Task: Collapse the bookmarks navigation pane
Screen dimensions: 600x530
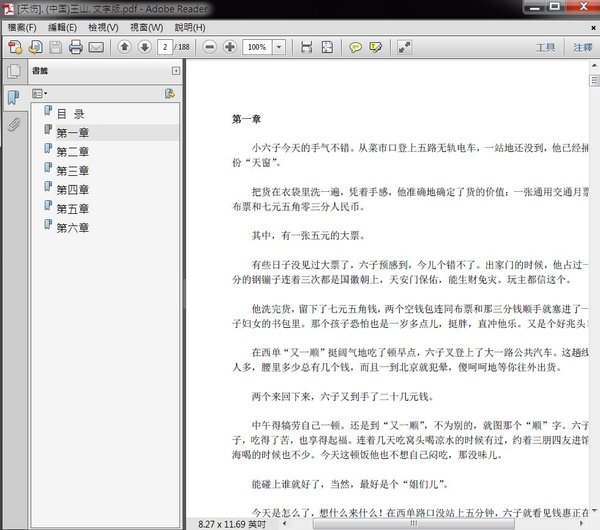Action: point(176,71)
